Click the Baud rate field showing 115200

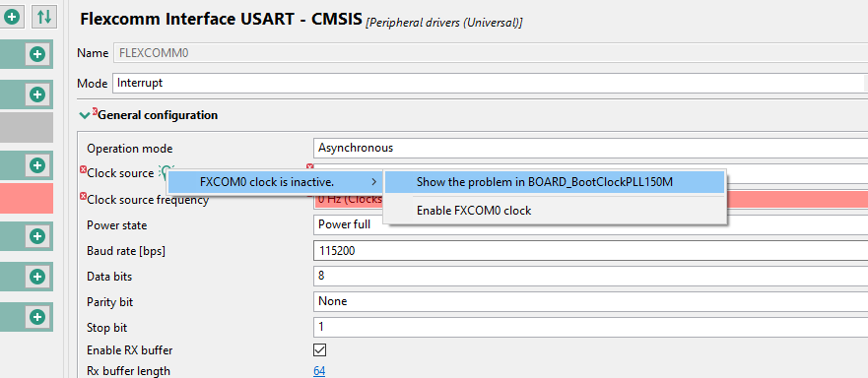pyautogui.click(x=590, y=250)
